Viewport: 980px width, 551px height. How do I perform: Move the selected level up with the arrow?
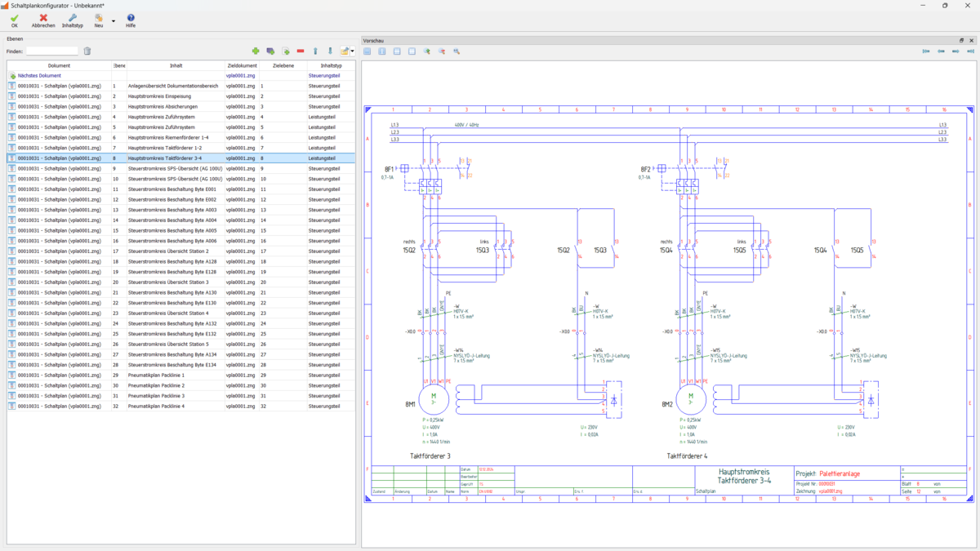point(315,51)
